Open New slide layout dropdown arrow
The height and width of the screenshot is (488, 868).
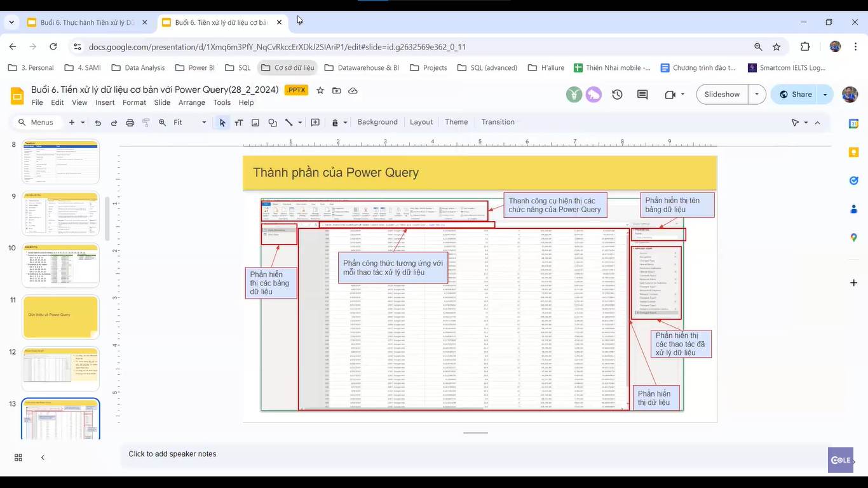pos(83,123)
